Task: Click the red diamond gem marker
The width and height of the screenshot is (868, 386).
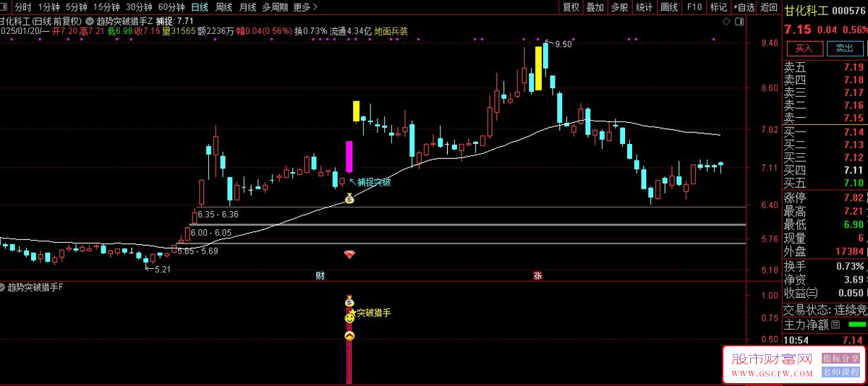Action: pos(349,254)
